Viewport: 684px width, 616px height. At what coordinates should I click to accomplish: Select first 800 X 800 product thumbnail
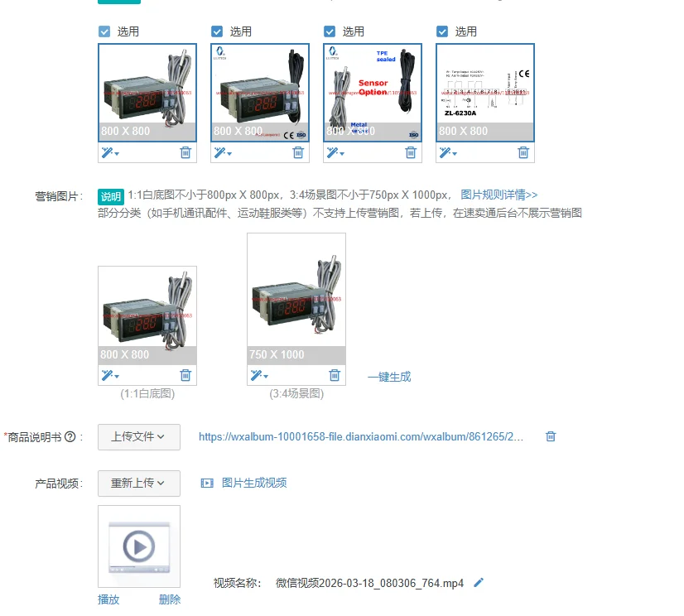coord(147,93)
